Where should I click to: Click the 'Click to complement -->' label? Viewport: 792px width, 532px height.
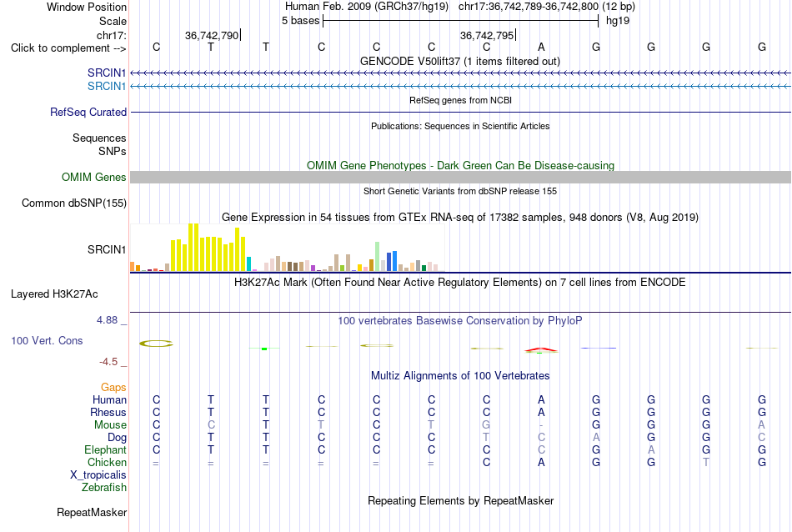68,48
